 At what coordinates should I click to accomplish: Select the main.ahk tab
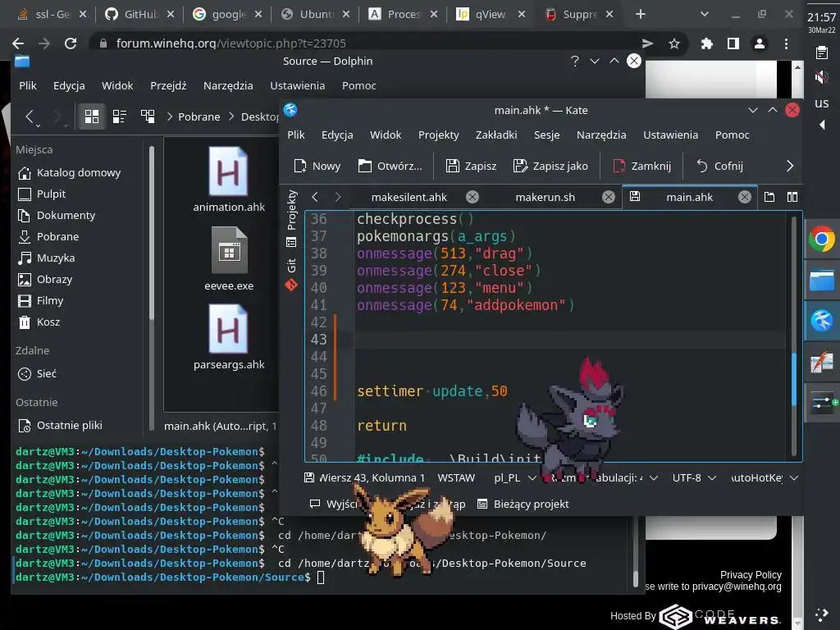click(x=689, y=197)
